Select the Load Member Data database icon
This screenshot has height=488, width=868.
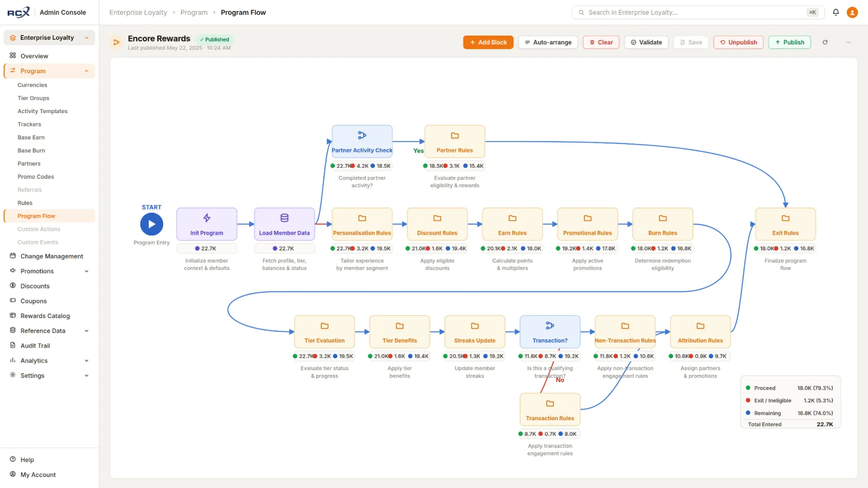point(284,218)
